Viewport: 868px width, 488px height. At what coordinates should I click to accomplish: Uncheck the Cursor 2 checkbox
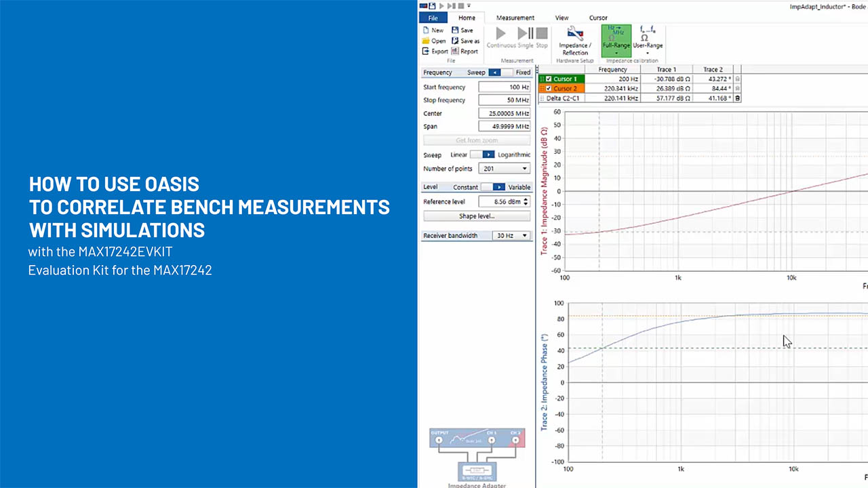[x=549, y=89]
